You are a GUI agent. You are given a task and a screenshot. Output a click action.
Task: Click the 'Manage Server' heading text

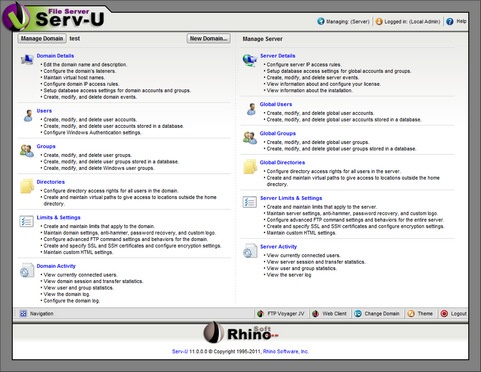point(262,39)
